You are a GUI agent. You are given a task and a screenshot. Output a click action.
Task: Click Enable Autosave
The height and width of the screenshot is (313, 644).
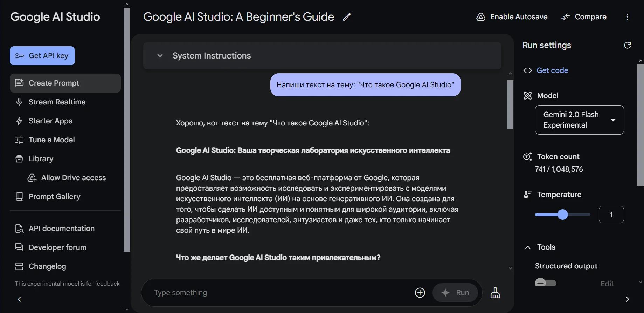pos(512,17)
